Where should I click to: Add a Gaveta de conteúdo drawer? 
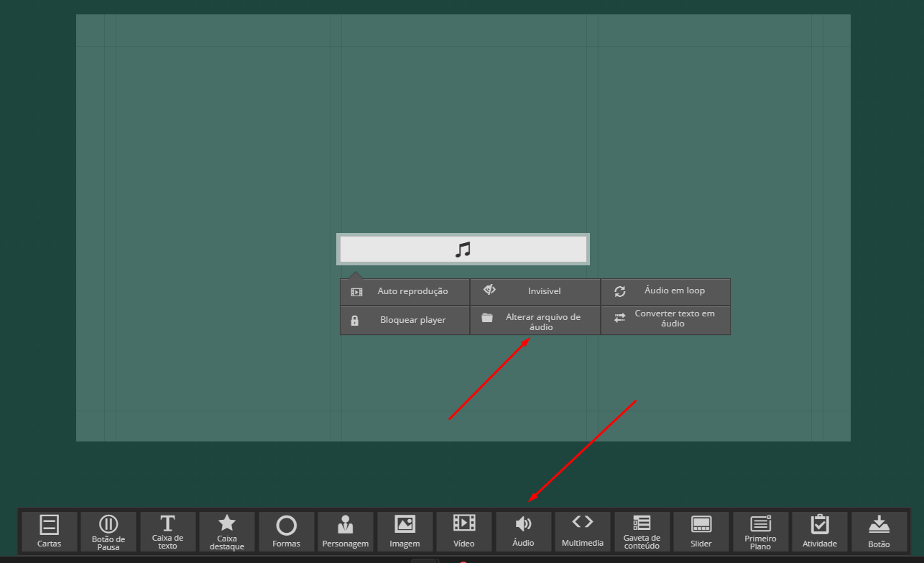642,531
